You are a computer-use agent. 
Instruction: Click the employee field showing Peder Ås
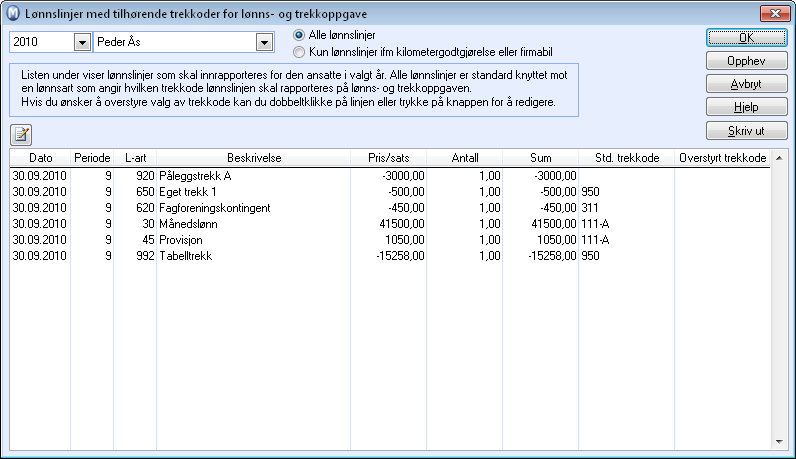click(x=175, y=42)
